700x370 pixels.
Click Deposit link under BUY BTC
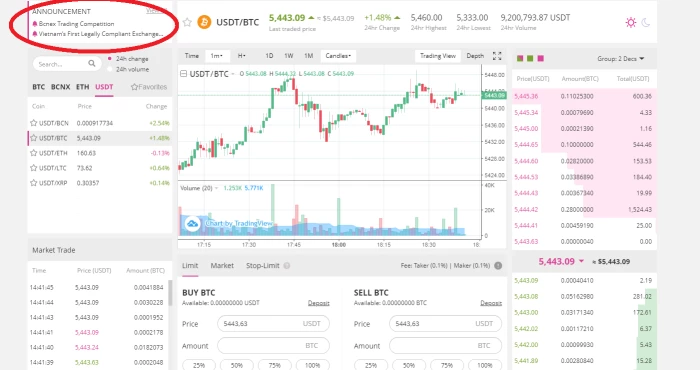[318, 303]
